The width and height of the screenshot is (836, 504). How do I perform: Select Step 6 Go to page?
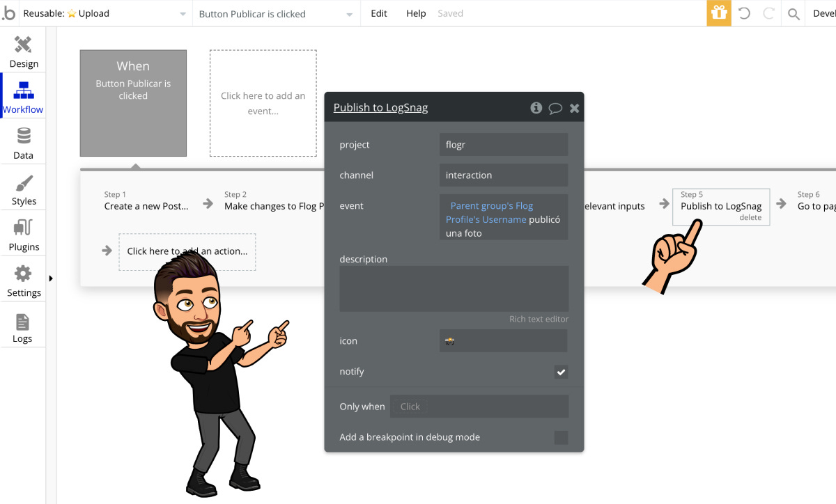click(x=815, y=200)
